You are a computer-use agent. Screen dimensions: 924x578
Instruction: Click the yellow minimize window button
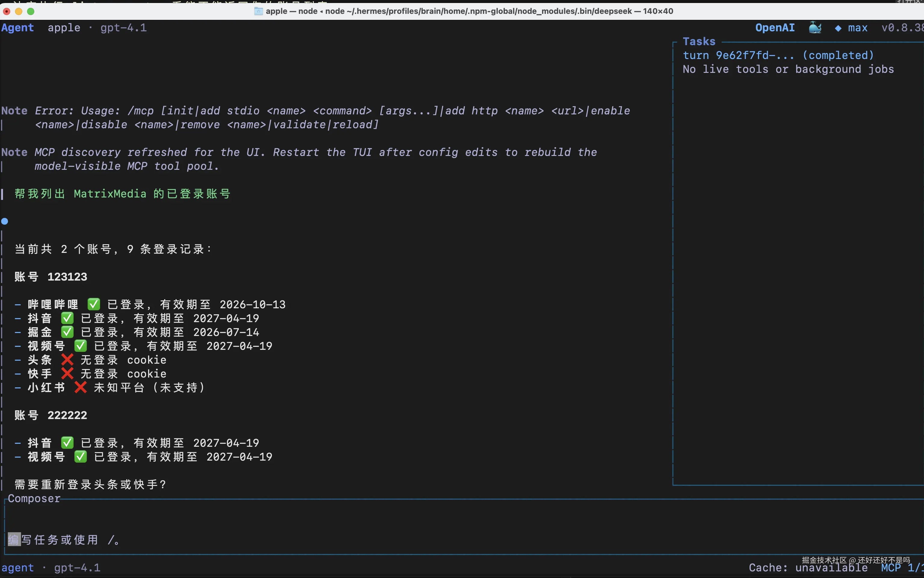18,11
